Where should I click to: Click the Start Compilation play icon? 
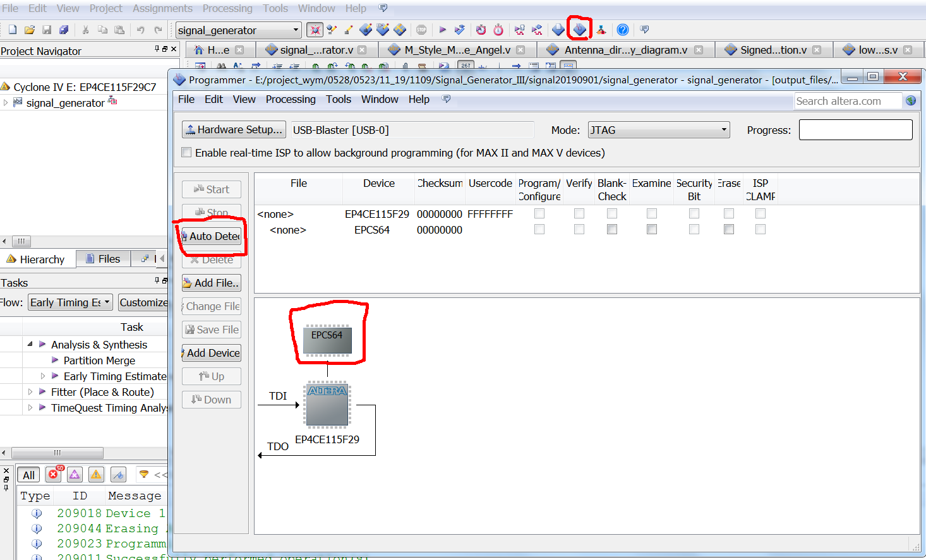(x=442, y=30)
